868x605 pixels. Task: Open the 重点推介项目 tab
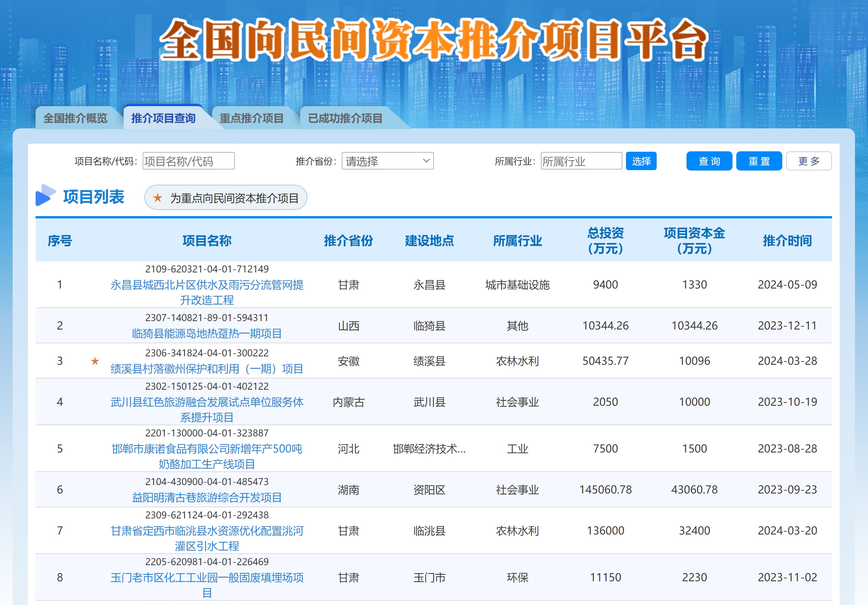click(x=251, y=118)
